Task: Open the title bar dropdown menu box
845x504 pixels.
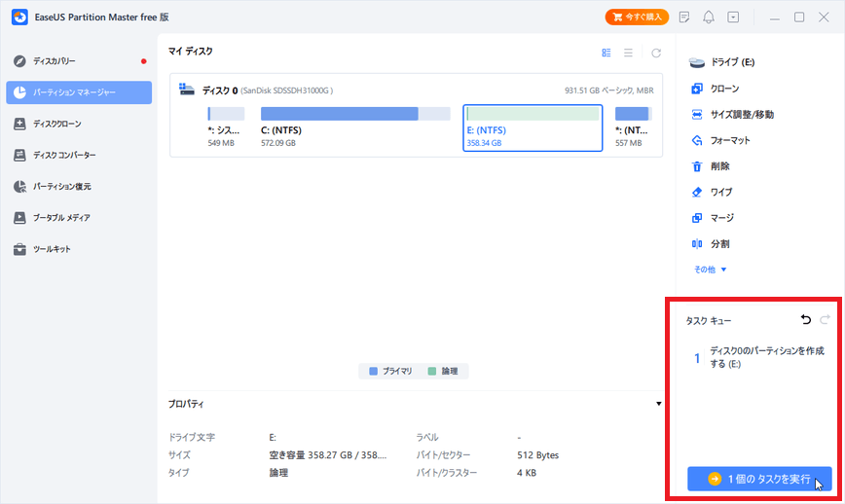Action: tap(733, 18)
